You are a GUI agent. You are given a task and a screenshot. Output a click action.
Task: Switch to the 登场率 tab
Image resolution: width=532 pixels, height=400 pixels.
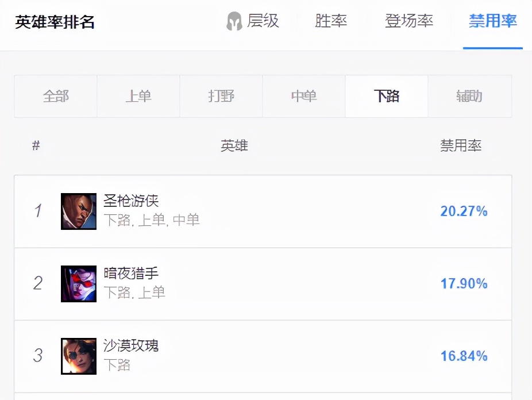pyautogui.click(x=409, y=21)
